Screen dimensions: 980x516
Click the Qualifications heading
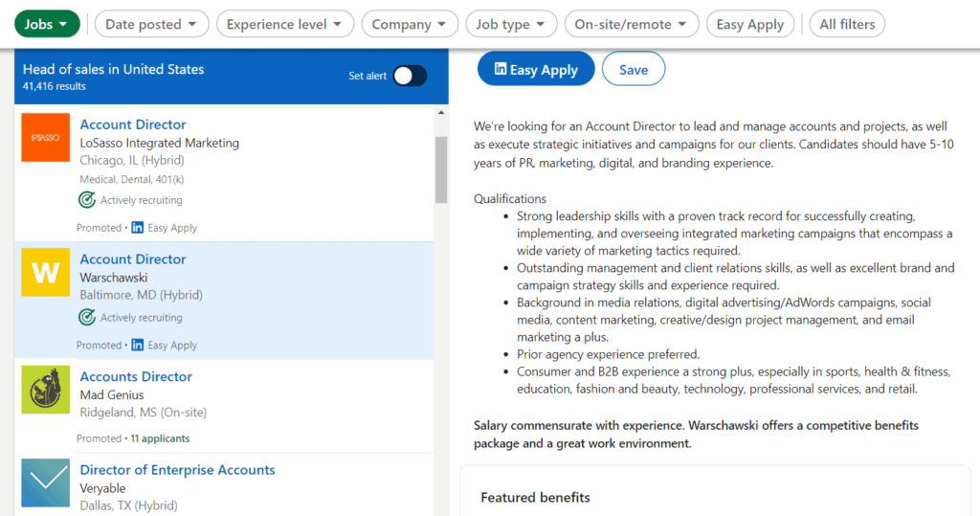coord(510,199)
